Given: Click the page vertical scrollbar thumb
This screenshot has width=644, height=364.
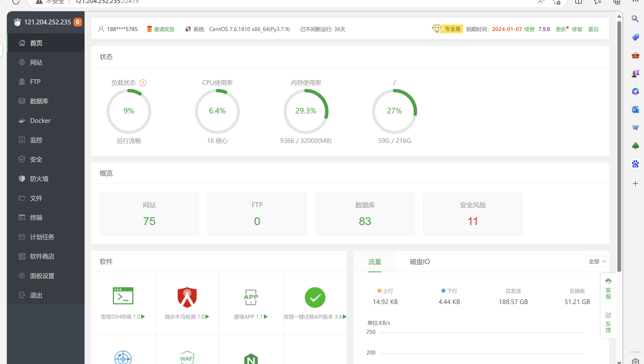Looking at the screenshot, I should (619, 146).
